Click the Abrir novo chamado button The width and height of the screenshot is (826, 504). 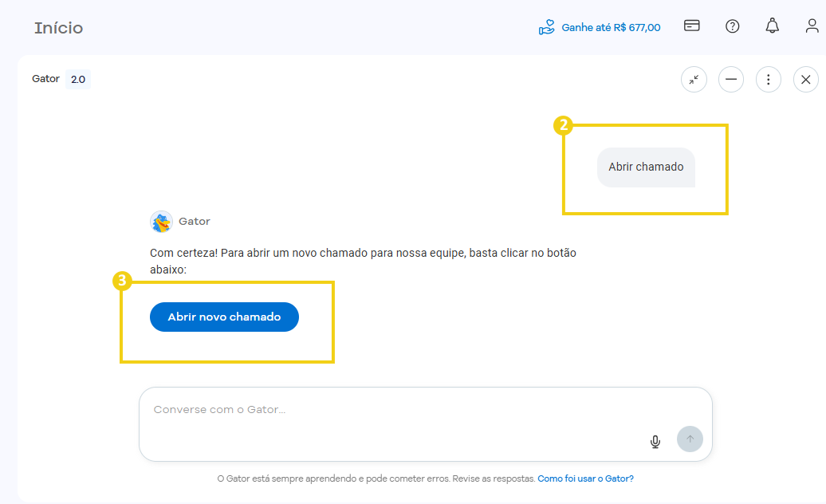pos(224,317)
